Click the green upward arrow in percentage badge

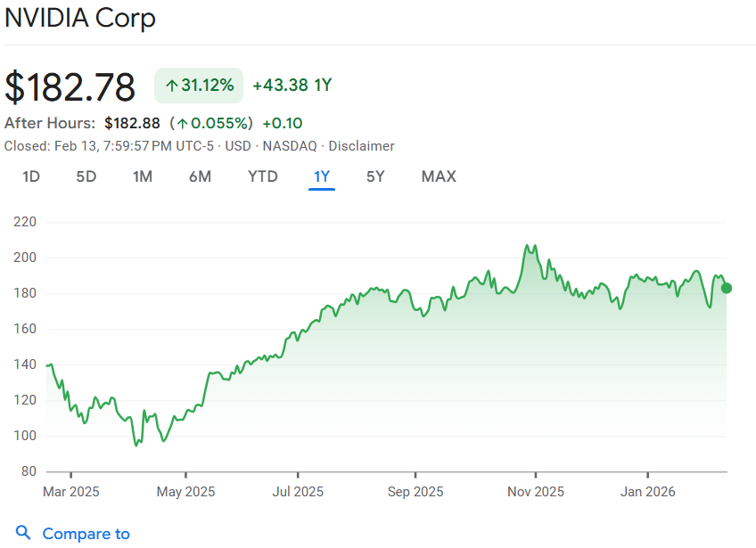(x=171, y=85)
